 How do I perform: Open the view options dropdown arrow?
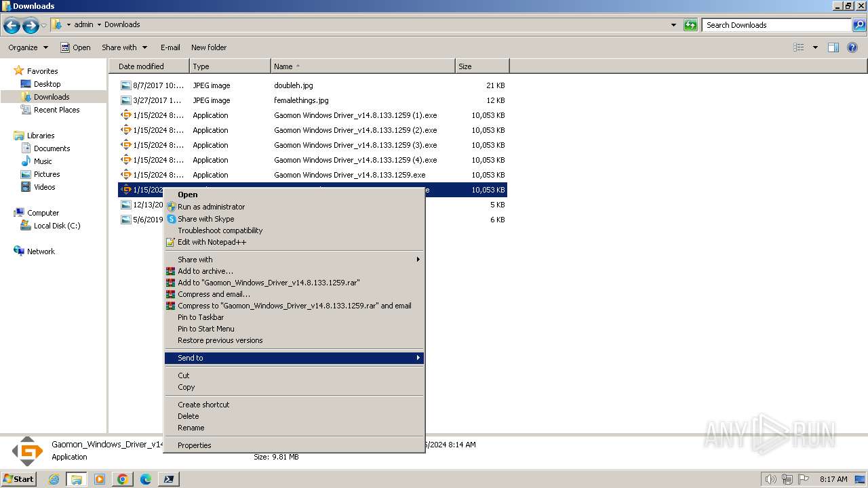click(815, 47)
